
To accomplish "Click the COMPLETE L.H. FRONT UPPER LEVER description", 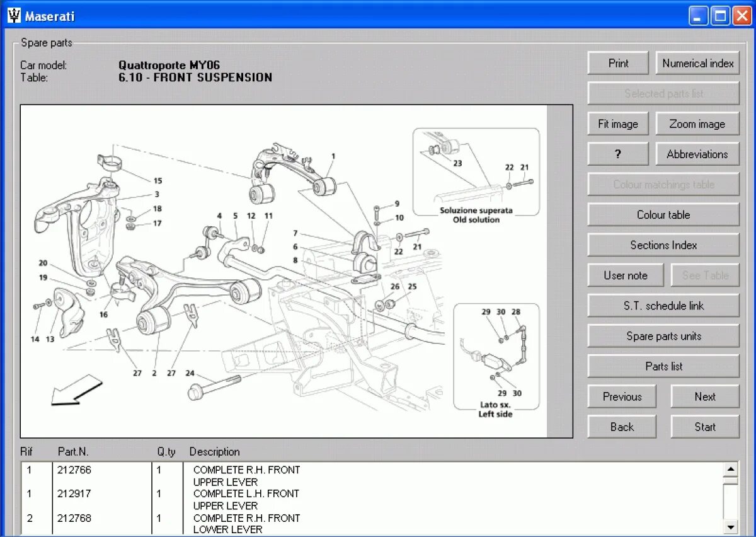I will [246, 500].
